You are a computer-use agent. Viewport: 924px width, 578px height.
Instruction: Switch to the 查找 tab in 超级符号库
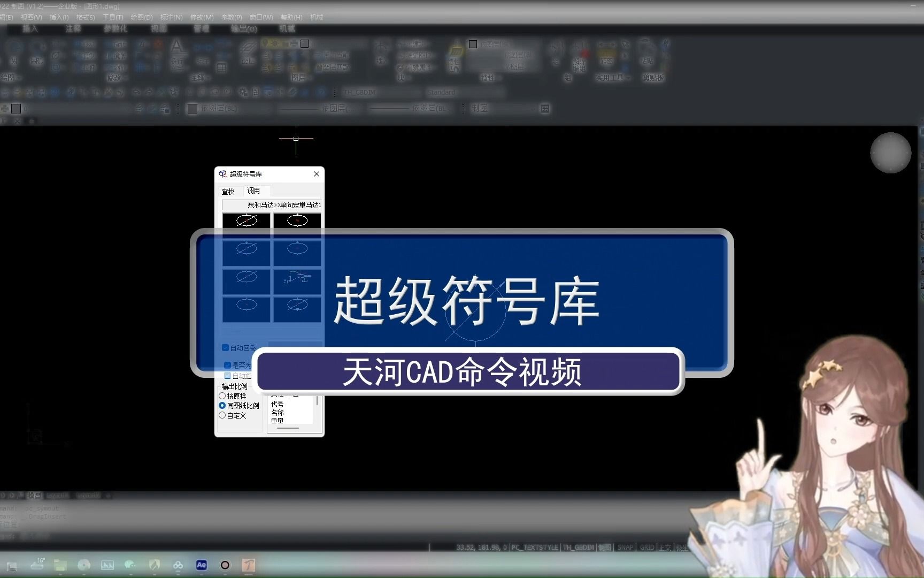click(x=228, y=192)
